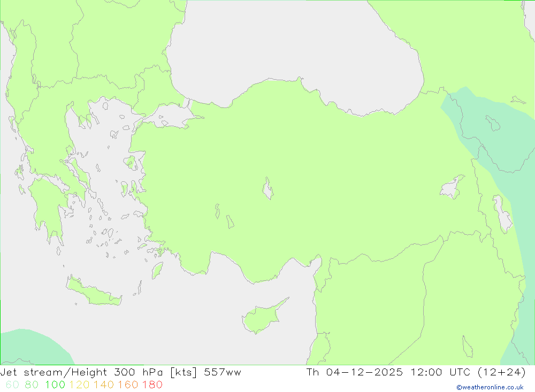535x392 pixels.
Task: Select the 60 kts legend value
Action: (x=12, y=385)
